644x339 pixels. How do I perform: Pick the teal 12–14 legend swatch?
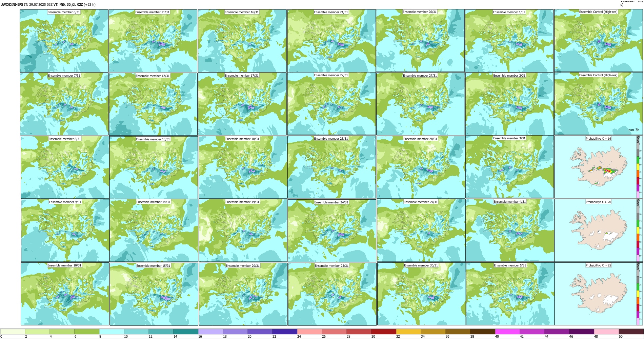(161, 332)
